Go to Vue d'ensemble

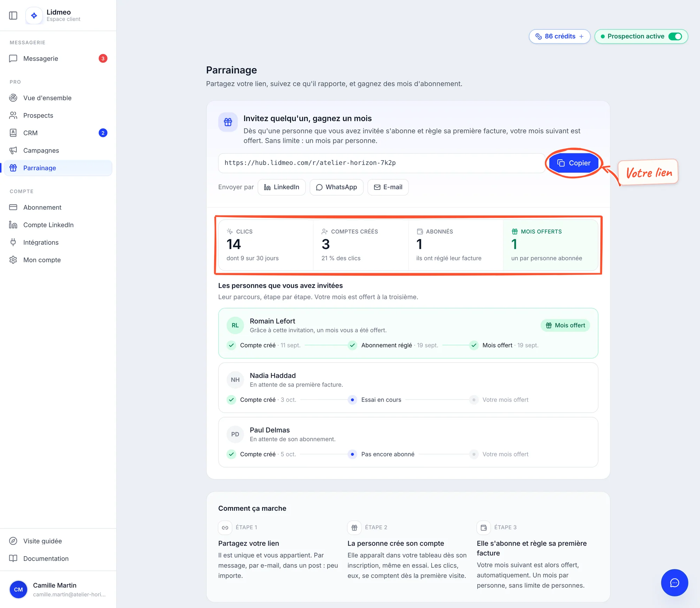[x=58, y=98]
